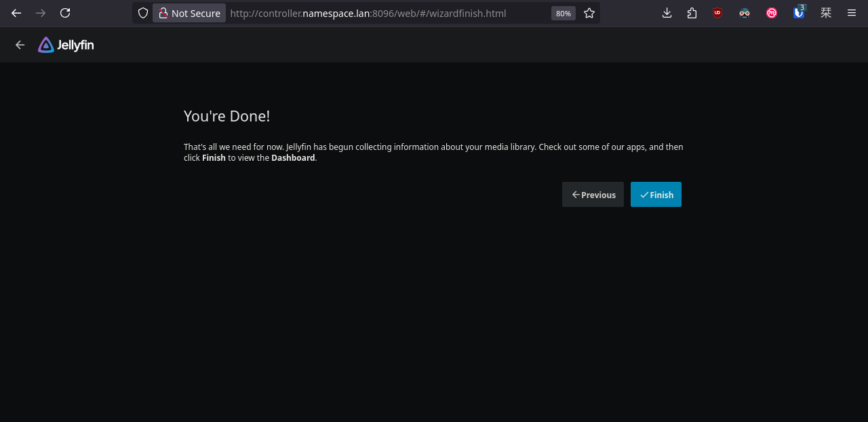Reset the 80% zoom level indicator
The image size is (868, 422).
pos(564,13)
